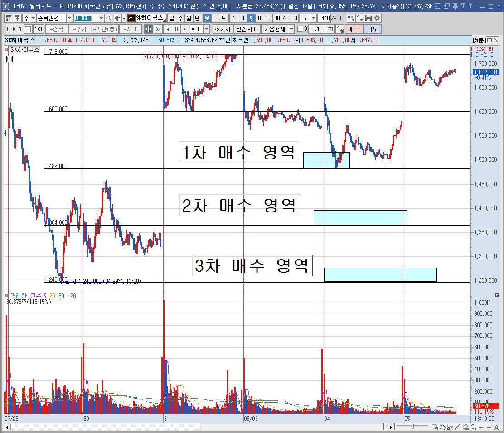The height and width of the screenshot is (433, 504).
Task: Click the playback pause button
Action: (x=176, y=29)
